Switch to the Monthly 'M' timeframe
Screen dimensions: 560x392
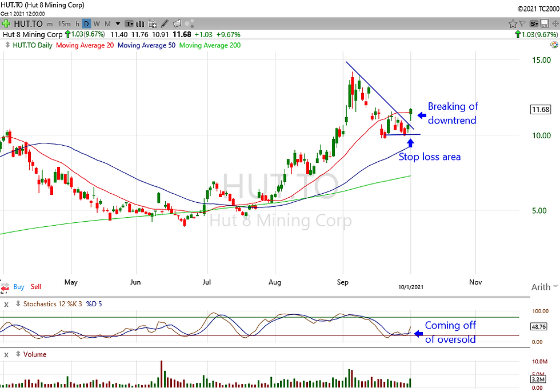107,24
